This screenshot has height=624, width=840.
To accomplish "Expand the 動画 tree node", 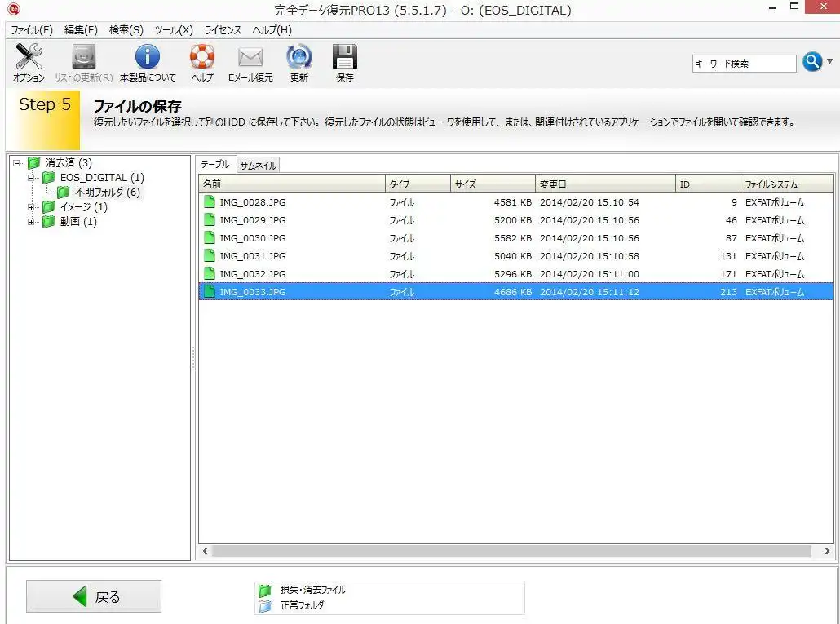I will (32, 222).
